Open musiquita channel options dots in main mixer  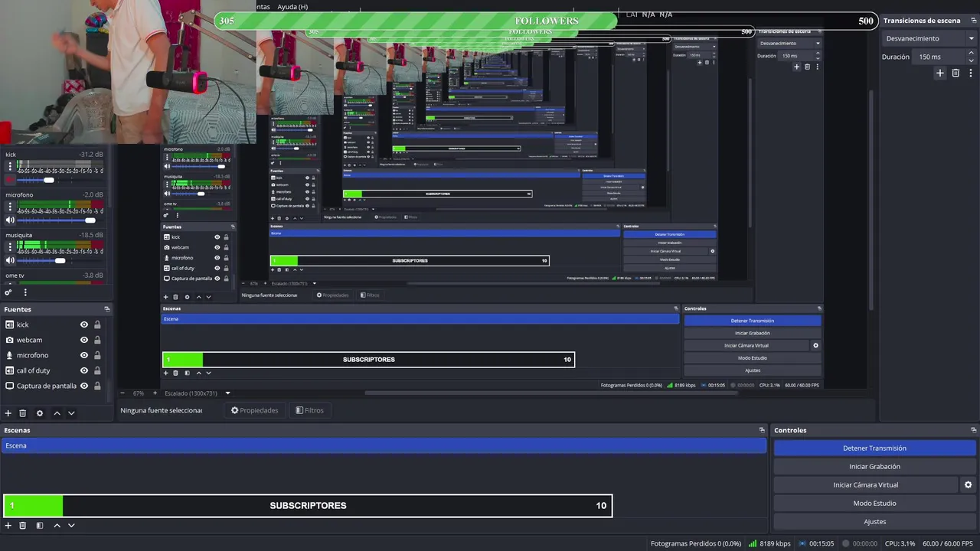pyautogui.click(x=10, y=247)
